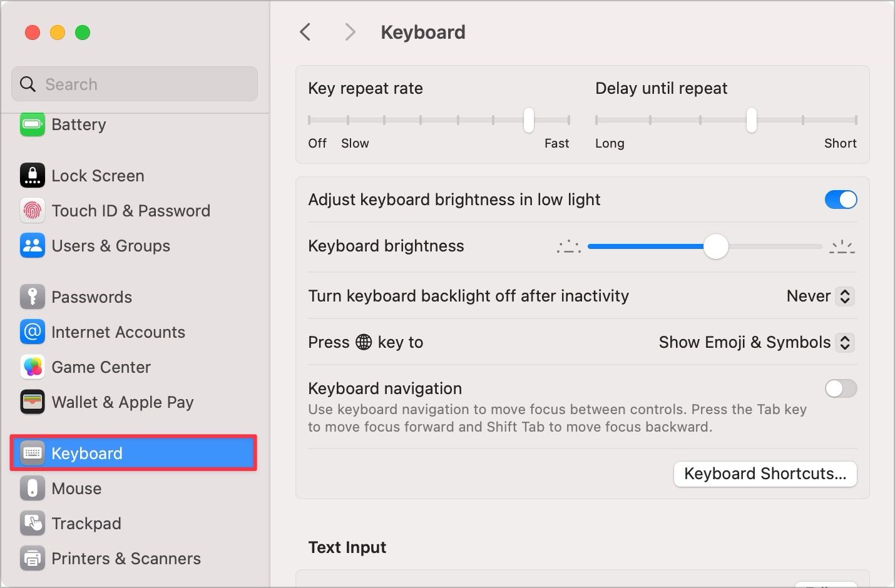Screen dimensions: 895x588
Task: Open Game Center via its icon
Action: [33, 367]
